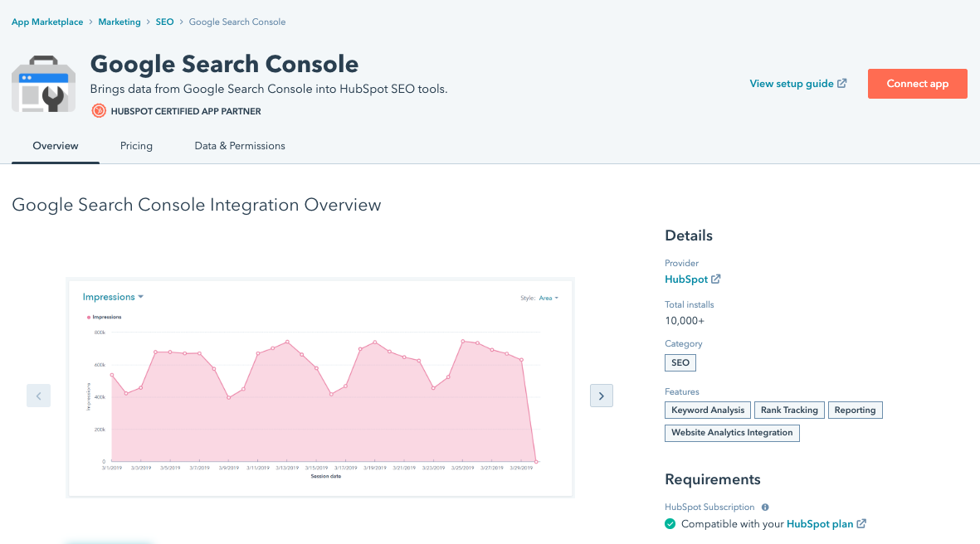Expand the Impressions metric dropdown in chart
The image size is (980, 544).
(113, 297)
